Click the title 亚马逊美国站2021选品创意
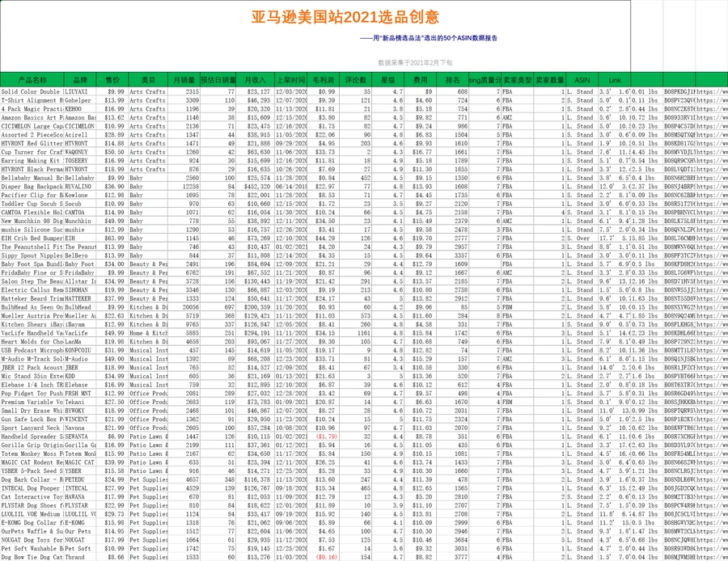 (x=345, y=17)
